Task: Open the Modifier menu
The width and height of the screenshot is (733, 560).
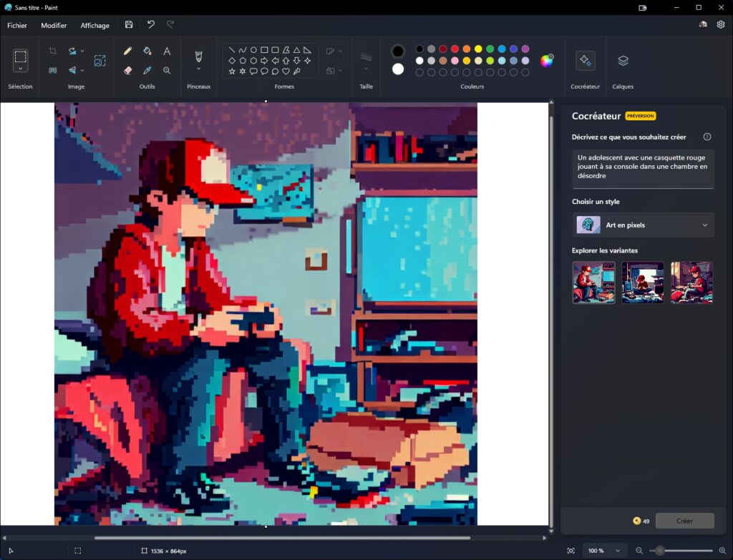Action: (54, 25)
